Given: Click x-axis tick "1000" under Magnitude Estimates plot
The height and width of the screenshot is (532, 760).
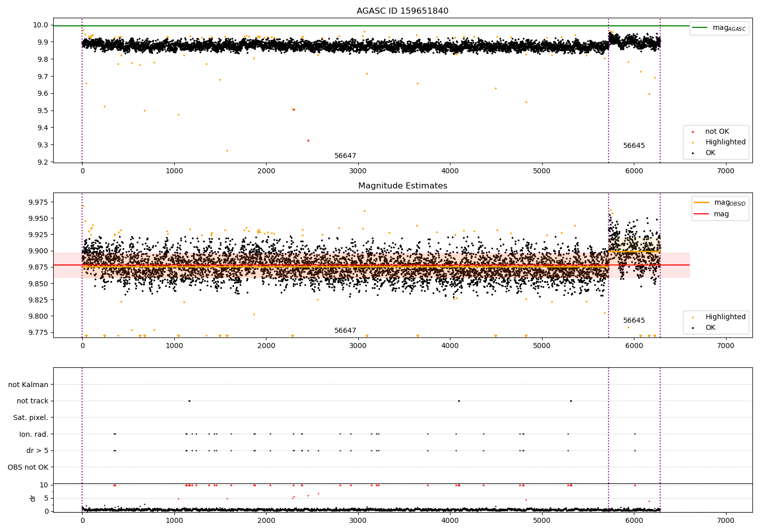Looking at the screenshot, I should (x=174, y=346).
